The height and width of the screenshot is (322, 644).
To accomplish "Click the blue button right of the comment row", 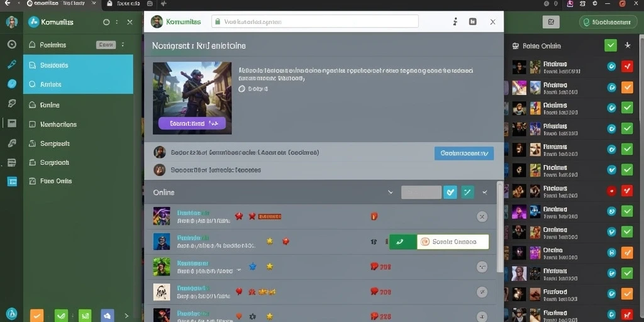I will (464, 153).
